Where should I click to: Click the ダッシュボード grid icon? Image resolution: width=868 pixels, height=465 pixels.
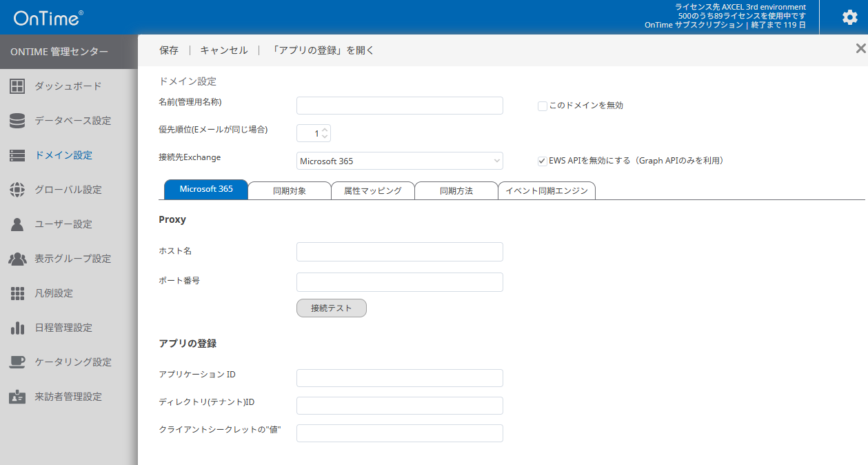coord(17,86)
